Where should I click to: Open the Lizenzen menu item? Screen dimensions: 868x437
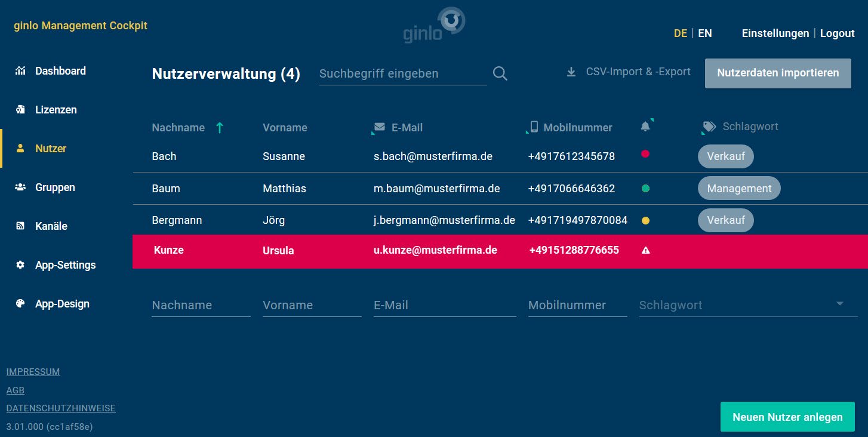click(x=56, y=110)
